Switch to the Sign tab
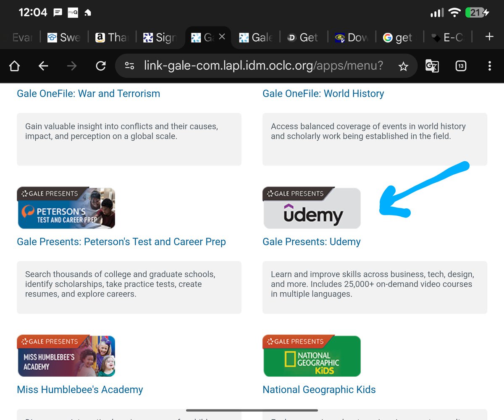The height and width of the screenshot is (420, 504). pos(160,37)
